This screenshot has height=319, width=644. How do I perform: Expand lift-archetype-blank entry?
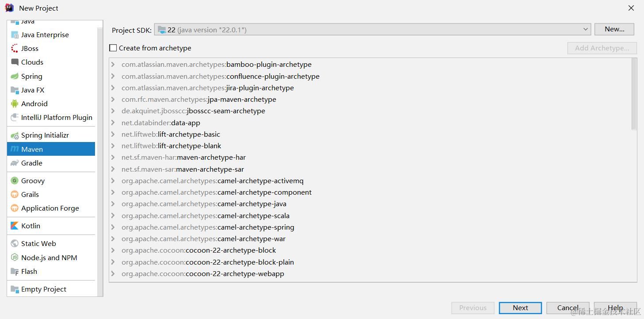tap(113, 146)
